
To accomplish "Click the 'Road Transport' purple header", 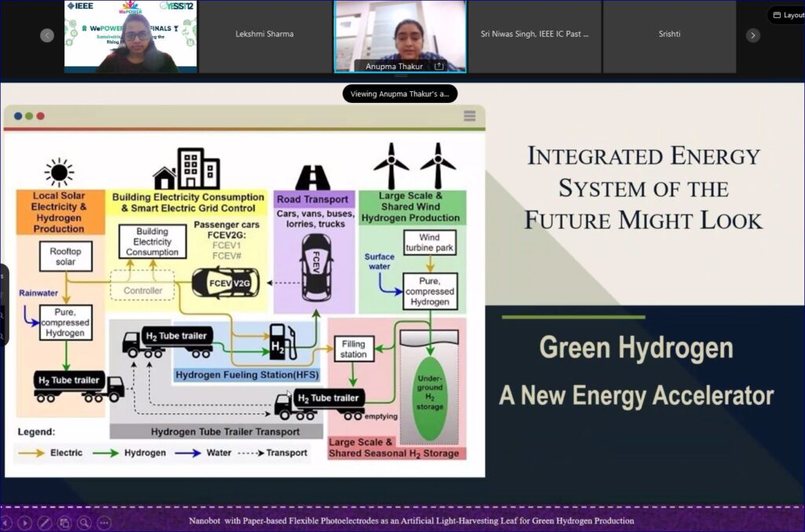I will (313, 199).
